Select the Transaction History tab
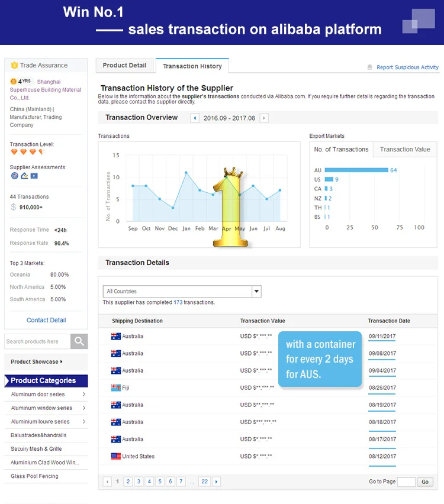Screen dimensions: 444x504 (192, 66)
